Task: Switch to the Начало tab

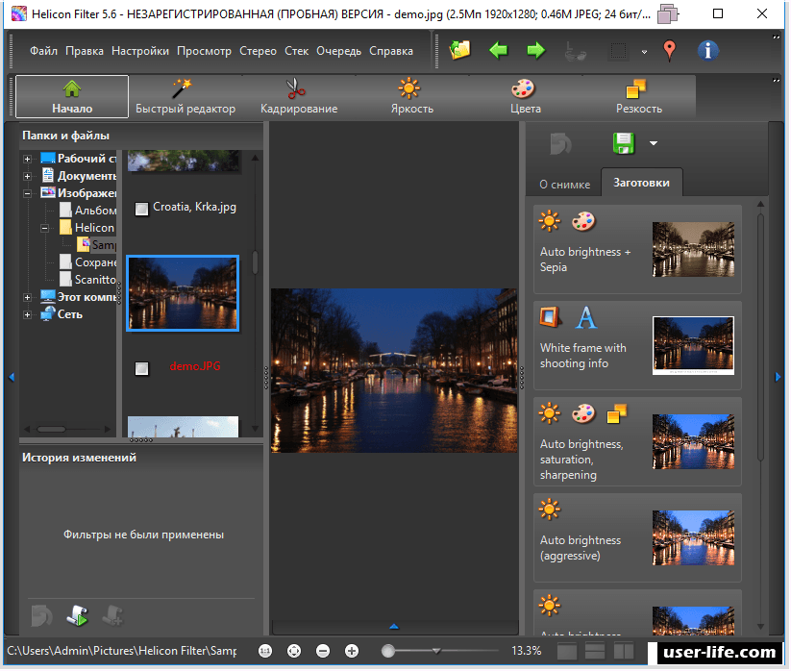Action: [x=72, y=96]
